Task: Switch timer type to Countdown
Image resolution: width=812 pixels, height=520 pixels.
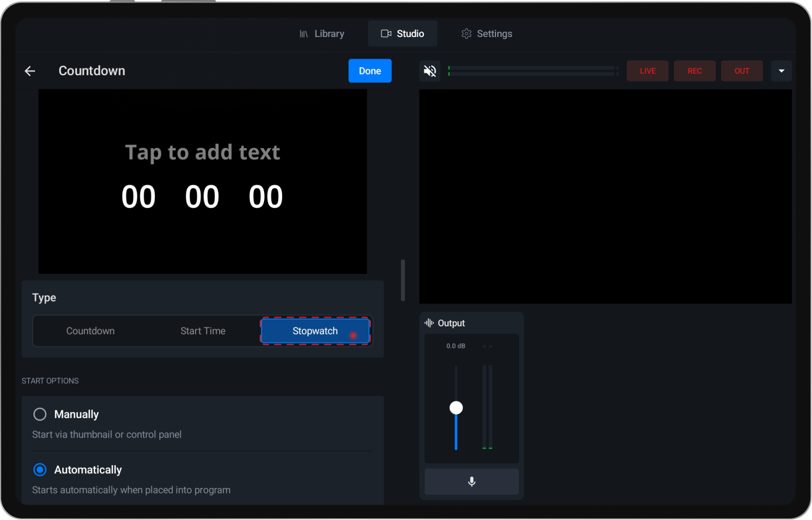Action: click(x=90, y=331)
